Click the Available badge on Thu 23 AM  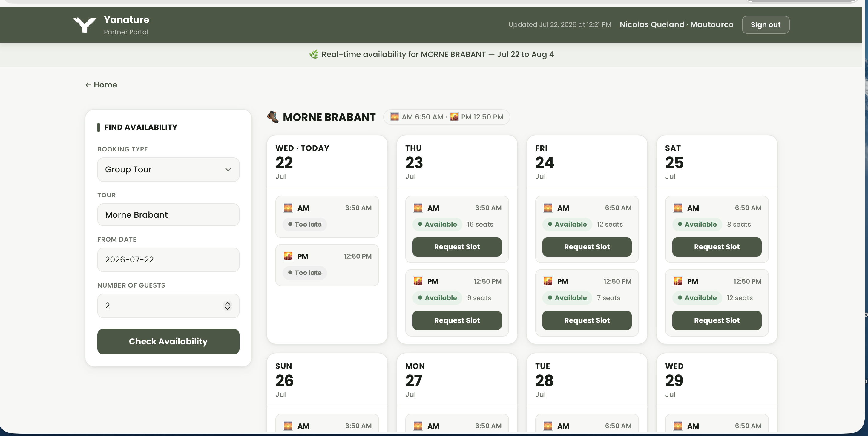pos(437,224)
